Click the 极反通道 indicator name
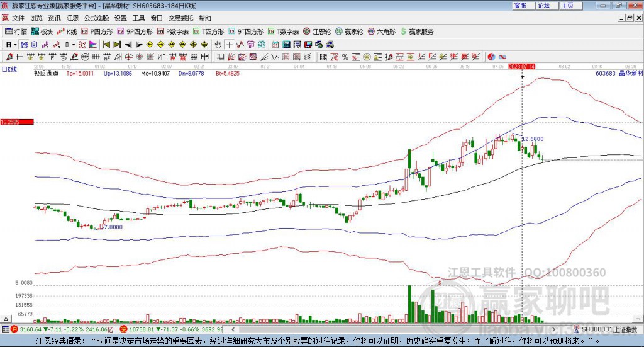644x347 pixels. (x=46, y=73)
